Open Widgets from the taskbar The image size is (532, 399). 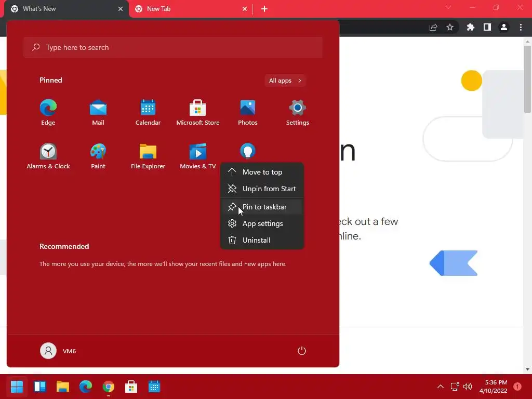[x=40, y=387]
